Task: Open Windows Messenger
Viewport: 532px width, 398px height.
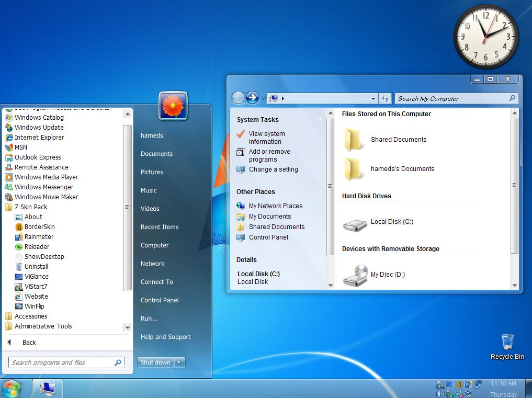Action: click(39, 187)
